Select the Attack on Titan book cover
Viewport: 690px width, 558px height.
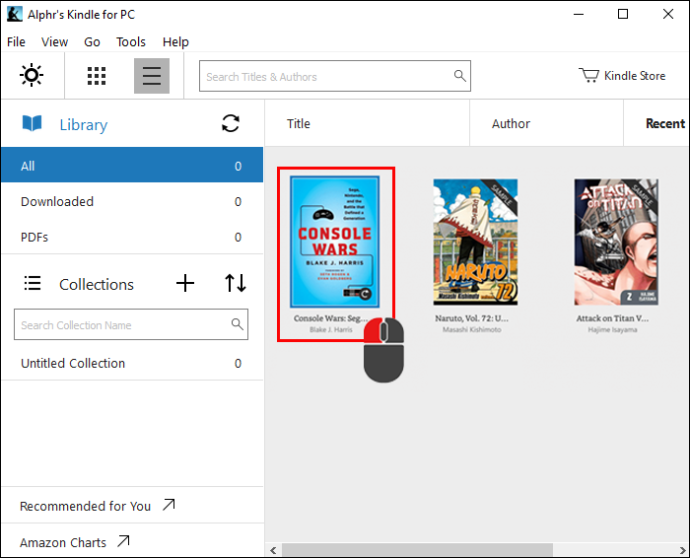click(x=616, y=242)
